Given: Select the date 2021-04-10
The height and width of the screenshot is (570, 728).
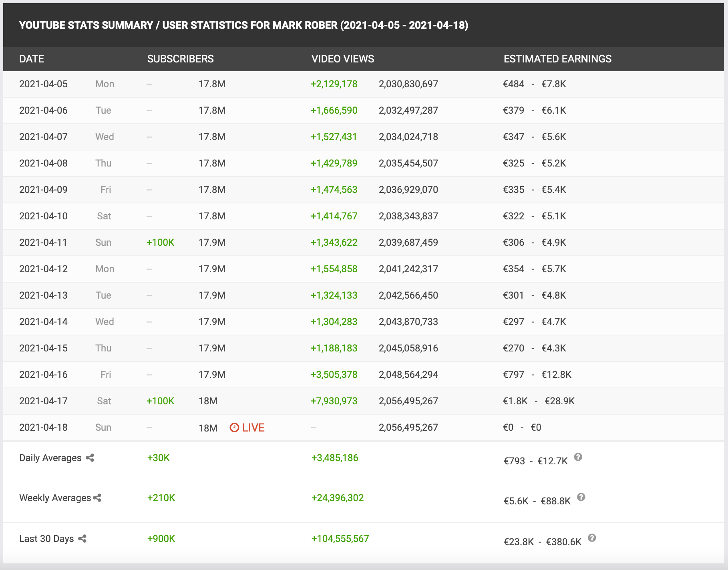Looking at the screenshot, I should pos(43,216).
